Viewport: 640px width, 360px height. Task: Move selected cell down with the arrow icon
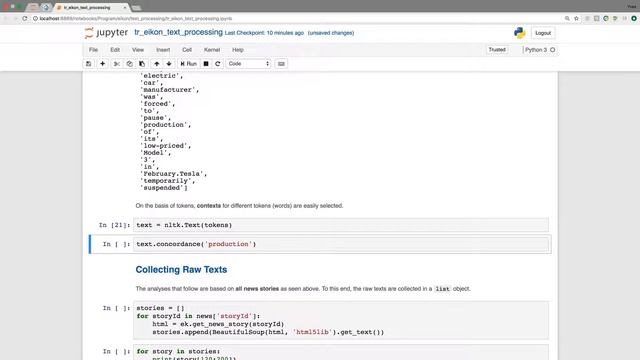click(x=169, y=64)
